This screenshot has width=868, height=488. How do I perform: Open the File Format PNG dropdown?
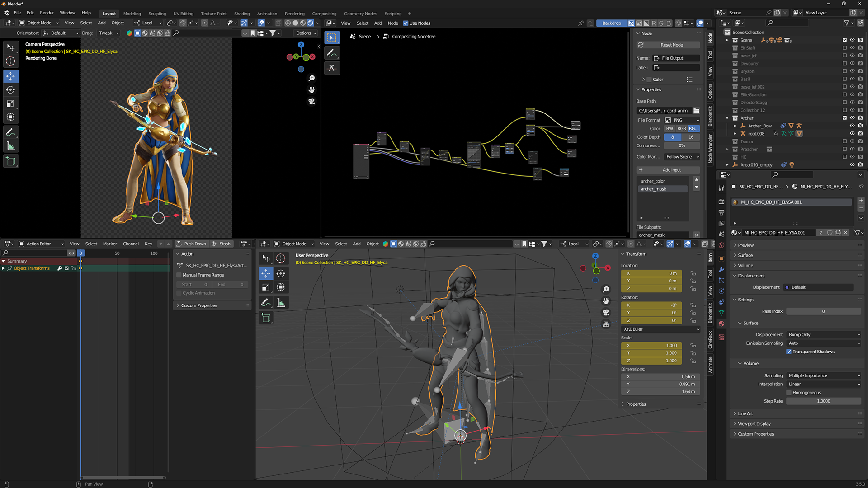[682, 120]
